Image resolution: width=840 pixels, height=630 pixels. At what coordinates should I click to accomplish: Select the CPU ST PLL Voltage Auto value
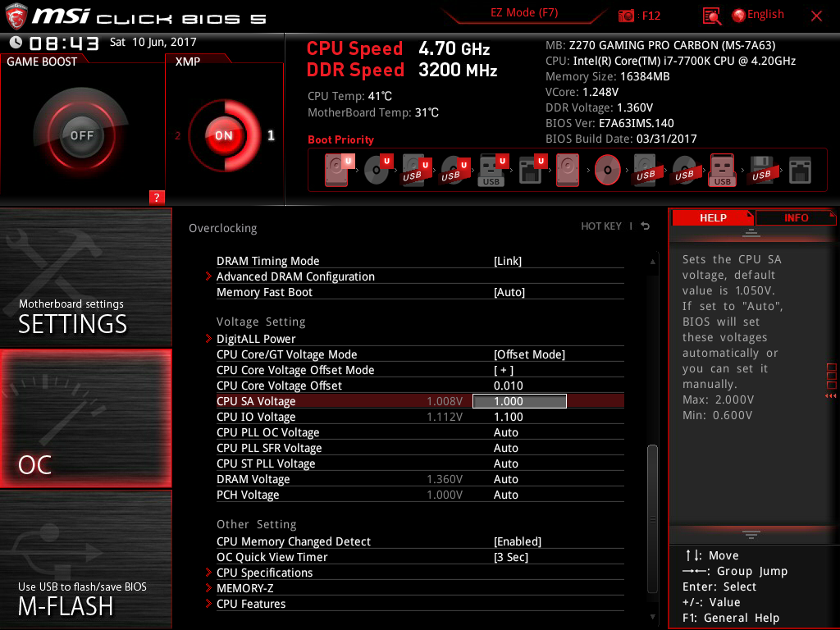click(x=505, y=463)
